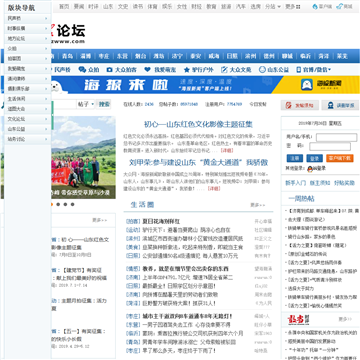Click the password input field
Viewport: 360px width, 360px height.
tap(330, 146)
